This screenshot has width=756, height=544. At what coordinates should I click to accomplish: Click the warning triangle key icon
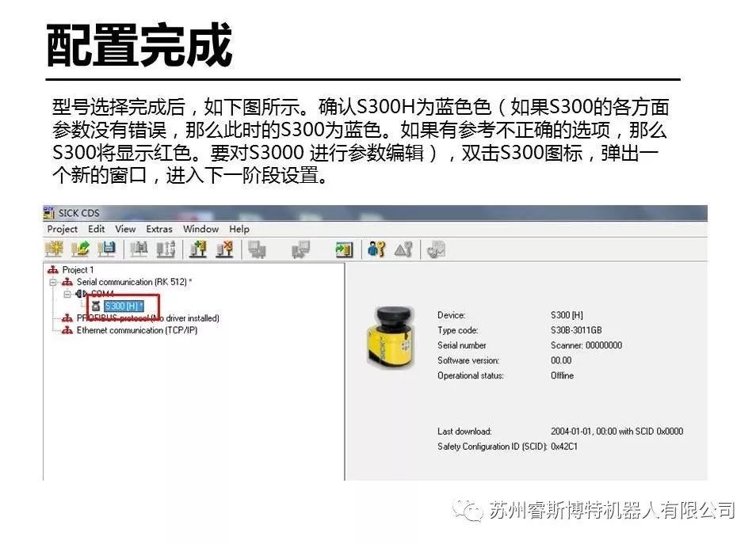click(403, 249)
